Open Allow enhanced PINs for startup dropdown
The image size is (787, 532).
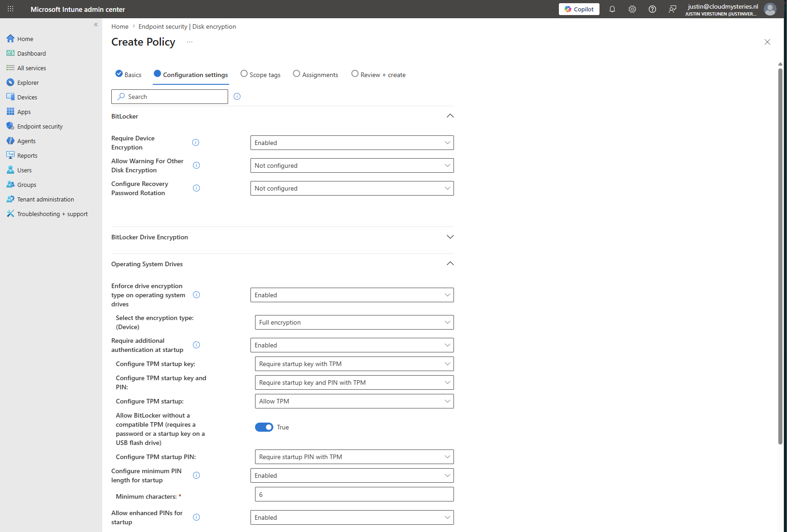(x=352, y=517)
